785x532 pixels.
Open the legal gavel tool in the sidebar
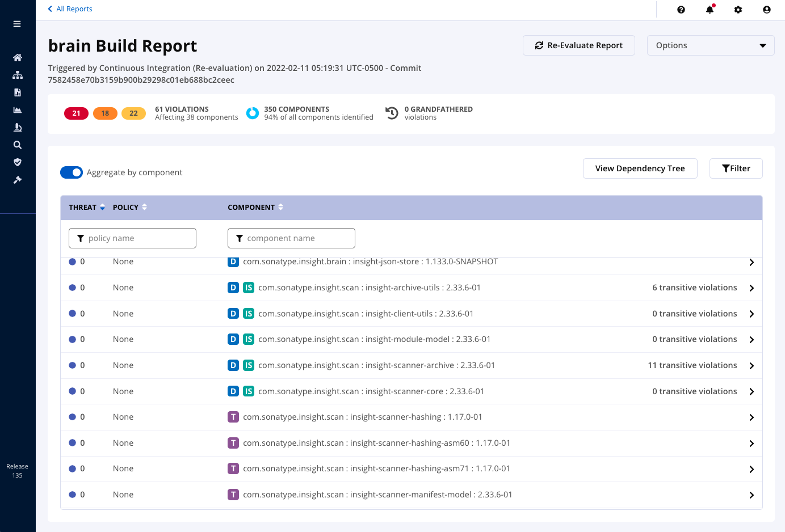(17, 179)
